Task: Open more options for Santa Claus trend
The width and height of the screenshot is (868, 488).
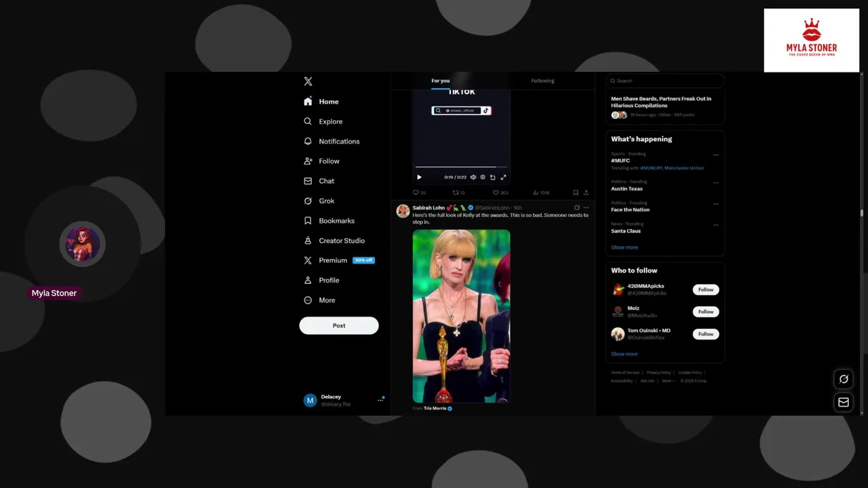Action: point(715,225)
